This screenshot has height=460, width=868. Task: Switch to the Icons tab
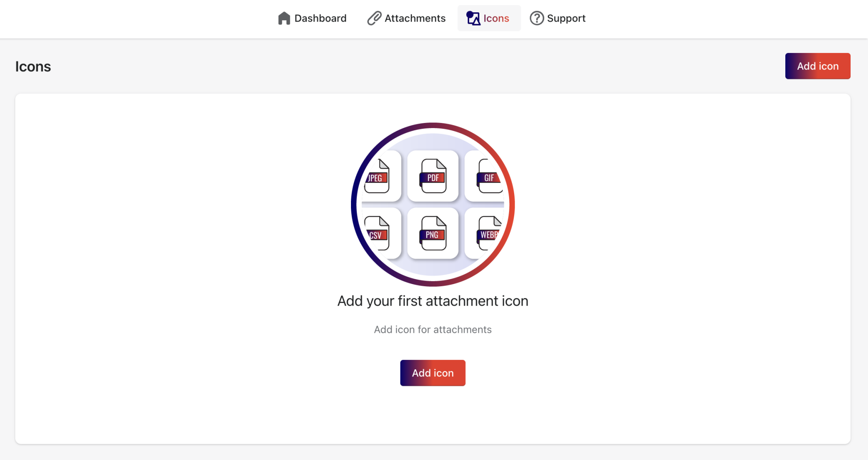click(x=496, y=18)
